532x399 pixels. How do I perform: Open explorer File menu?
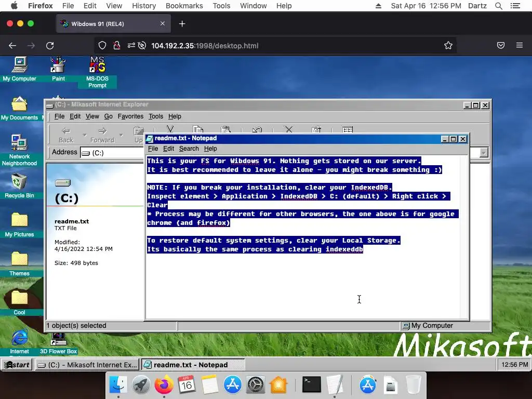click(59, 116)
